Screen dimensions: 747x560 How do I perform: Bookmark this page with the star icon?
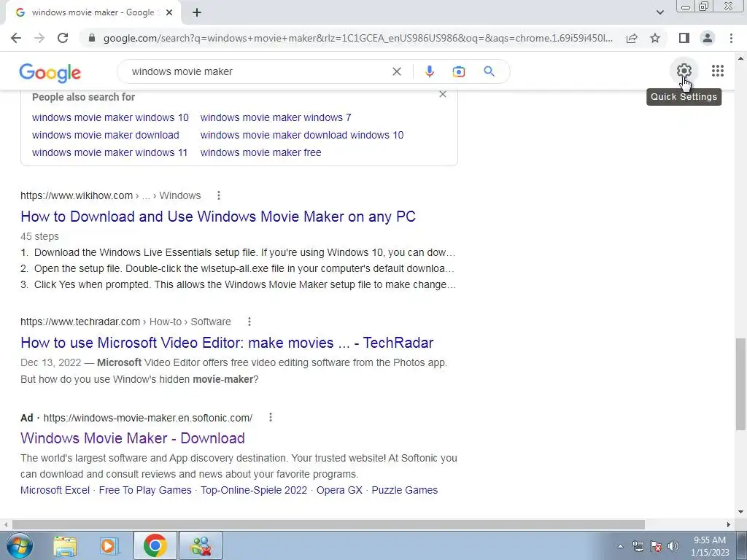656,38
